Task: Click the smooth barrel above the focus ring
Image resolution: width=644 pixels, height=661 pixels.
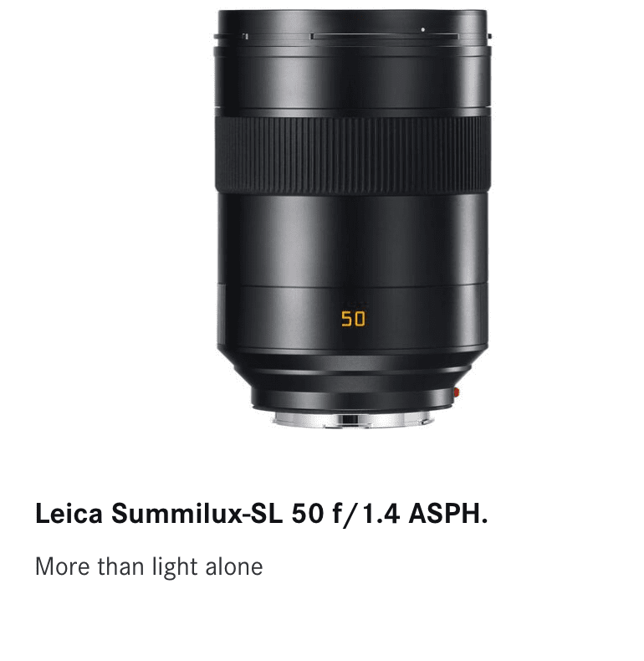Action: [352, 80]
